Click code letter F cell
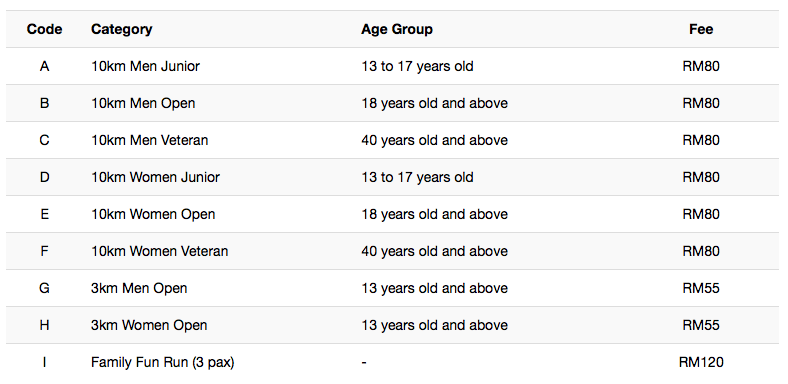The width and height of the screenshot is (788, 384). (x=44, y=251)
